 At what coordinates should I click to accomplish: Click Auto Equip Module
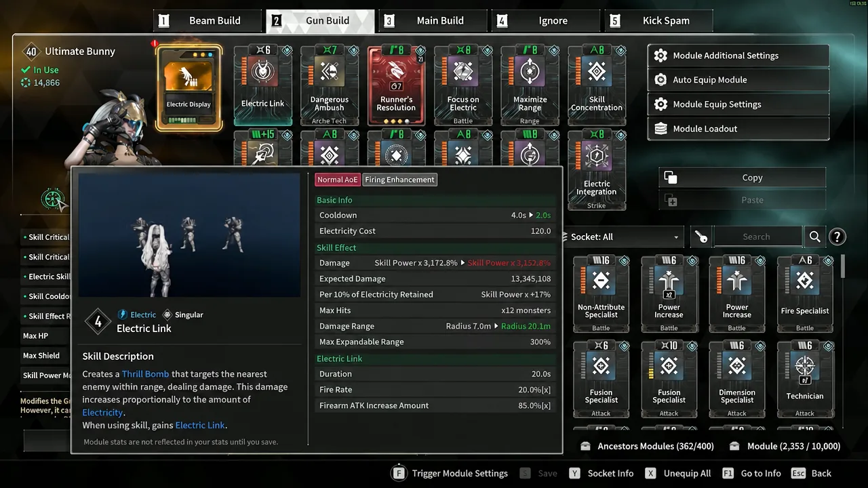point(738,80)
